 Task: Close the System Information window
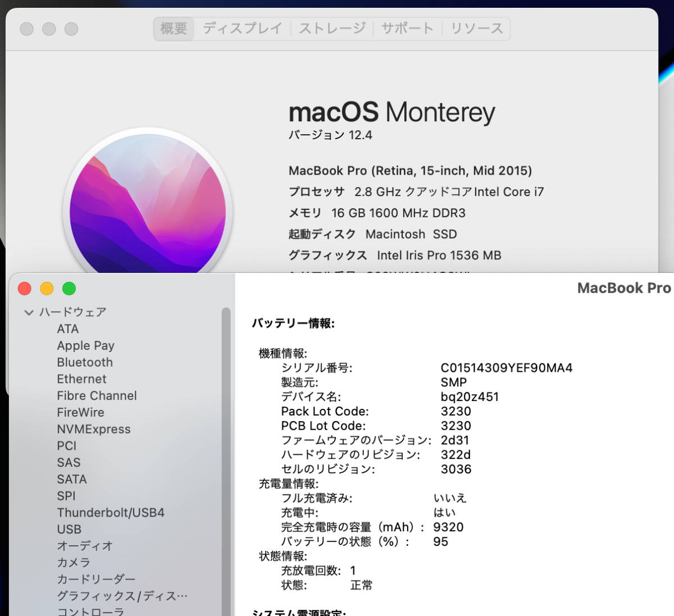pos(25,289)
